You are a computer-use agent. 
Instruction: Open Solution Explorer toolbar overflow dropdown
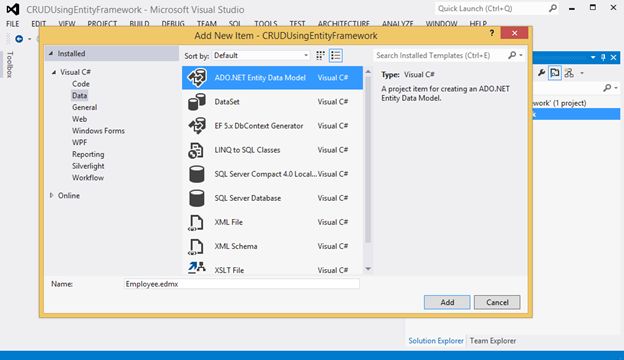(x=582, y=73)
